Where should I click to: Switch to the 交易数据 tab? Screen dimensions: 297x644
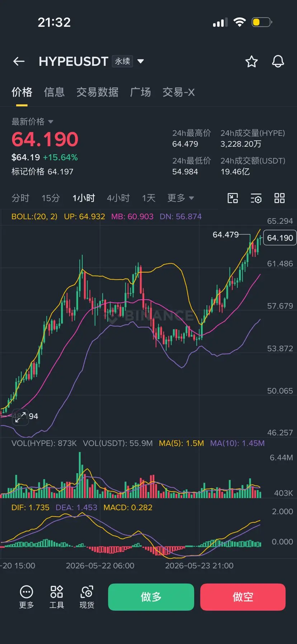coord(97,92)
